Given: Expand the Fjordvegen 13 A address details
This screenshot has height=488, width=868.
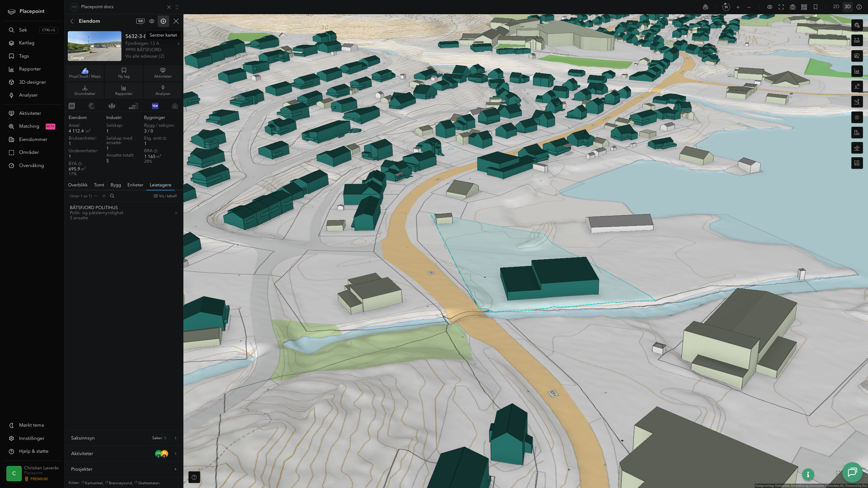Looking at the screenshot, I should [x=178, y=43].
